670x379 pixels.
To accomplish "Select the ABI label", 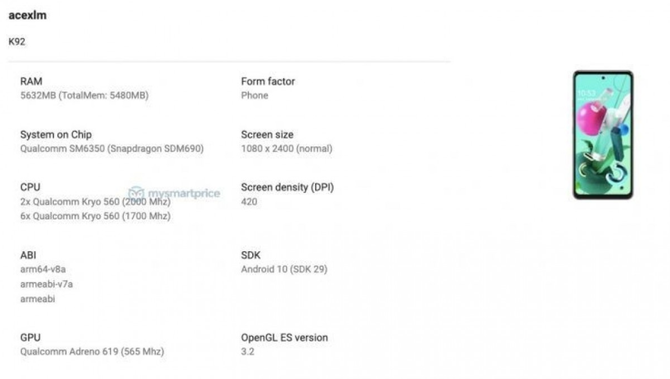I will pos(28,255).
